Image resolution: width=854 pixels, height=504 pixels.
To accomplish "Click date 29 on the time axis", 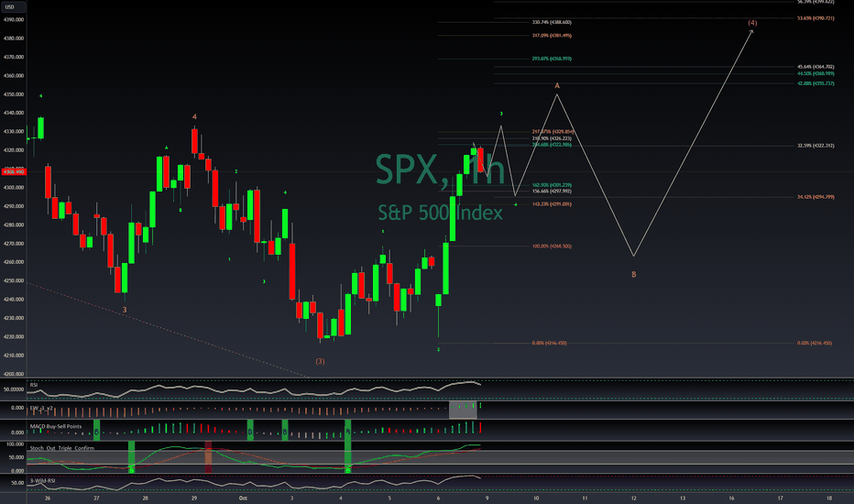I will (x=194, y=498).
